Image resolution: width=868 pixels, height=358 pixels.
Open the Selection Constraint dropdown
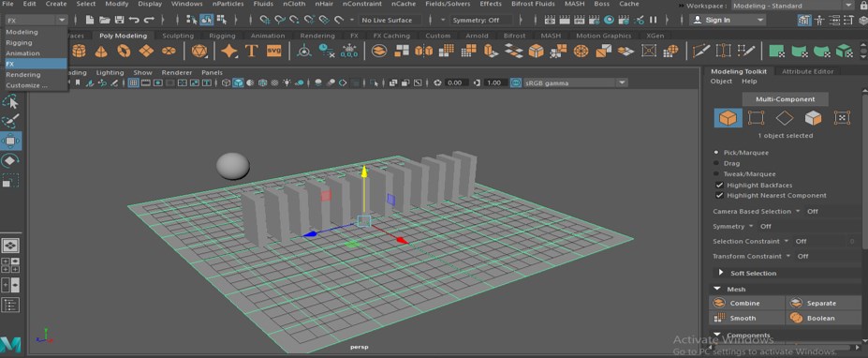[x=786, y=241]
